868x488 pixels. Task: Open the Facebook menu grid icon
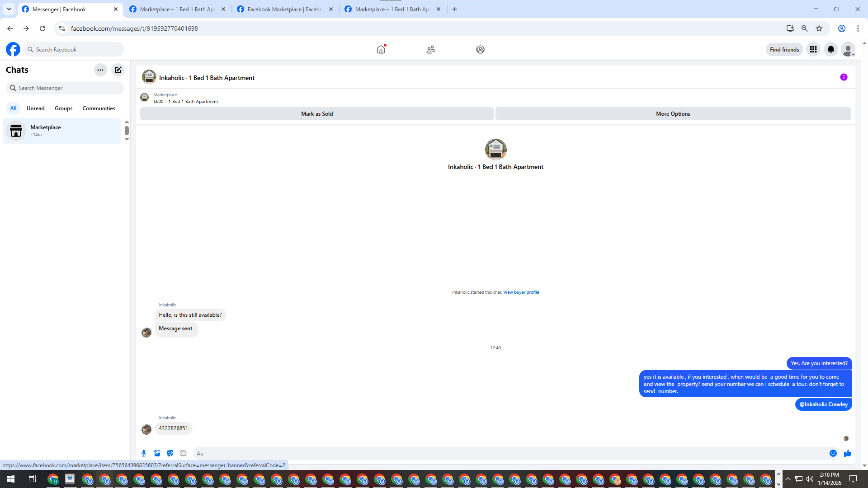pos(813,49)
